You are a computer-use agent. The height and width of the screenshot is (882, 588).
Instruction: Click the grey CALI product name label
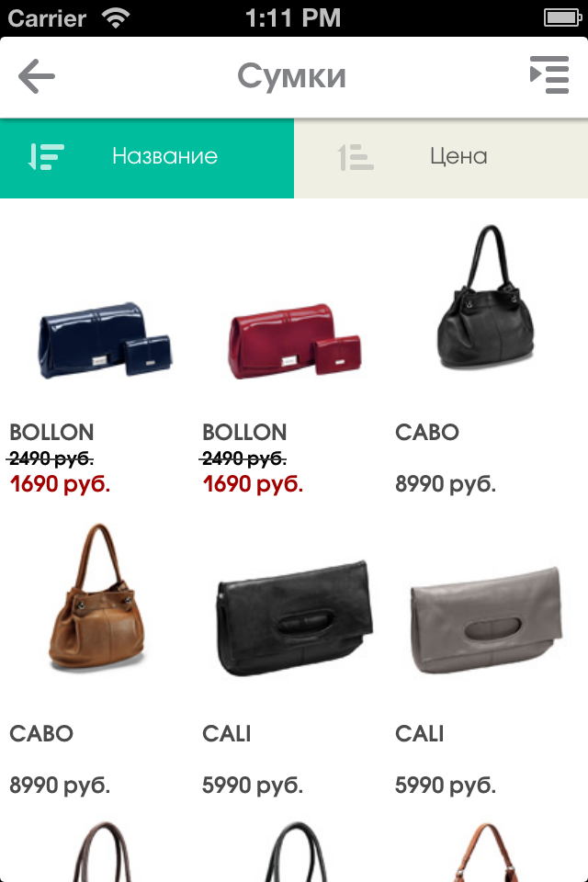pyautogui.click(x=419, y=733)
